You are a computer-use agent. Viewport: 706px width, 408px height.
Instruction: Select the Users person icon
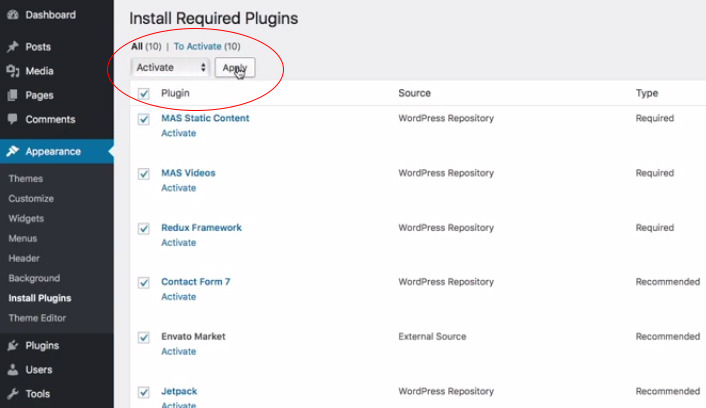click(13, 370)
